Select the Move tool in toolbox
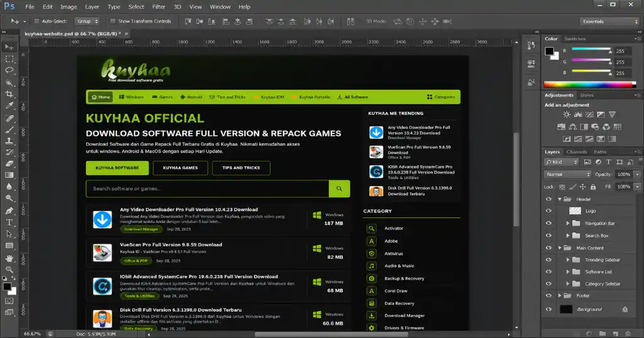 coord(9,47)
